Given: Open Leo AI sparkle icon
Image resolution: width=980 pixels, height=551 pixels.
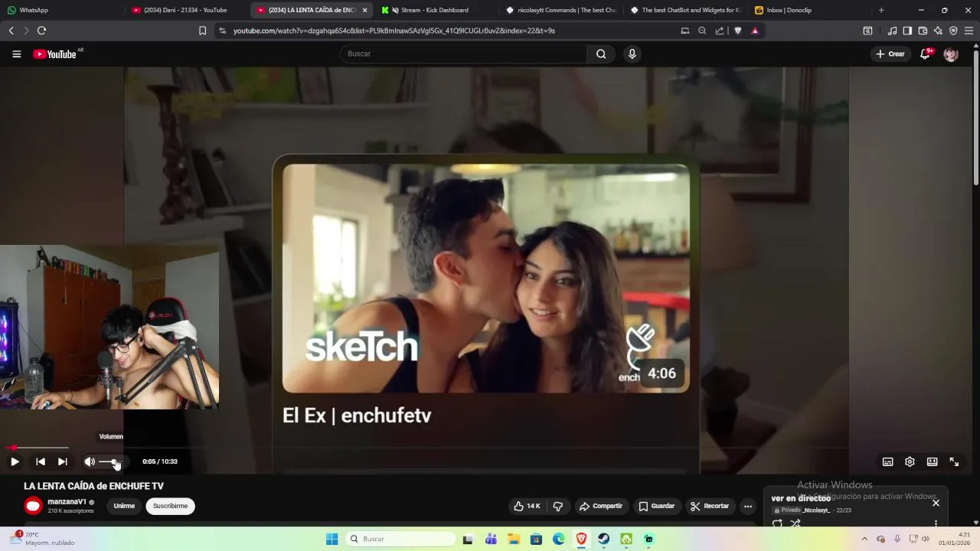Looking at the screenshot, I should 938,31.
